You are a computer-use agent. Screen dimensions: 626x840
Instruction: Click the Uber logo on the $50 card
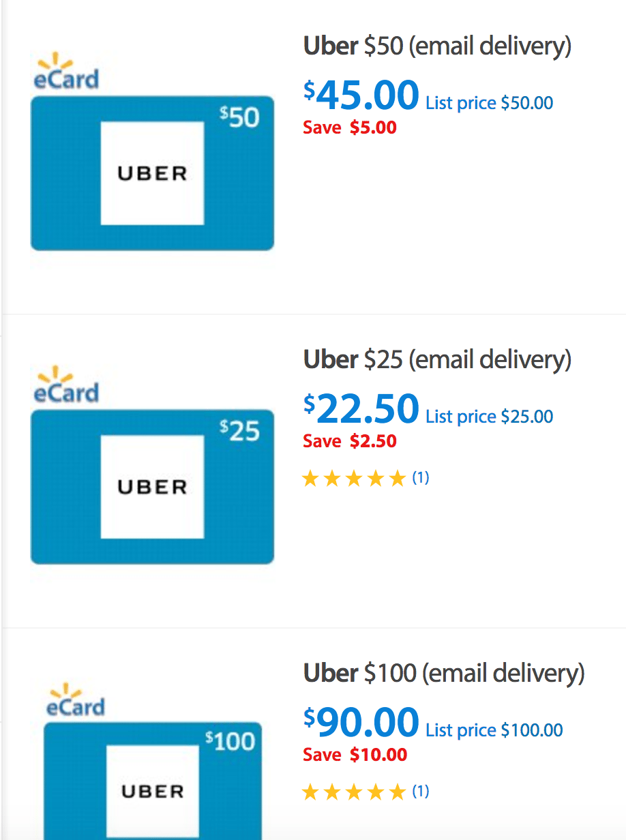[x=152, y=173]
